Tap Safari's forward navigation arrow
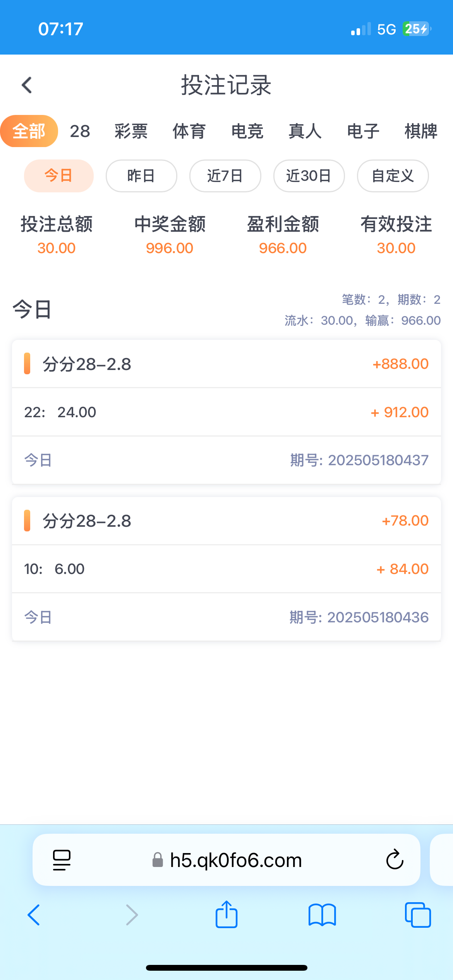The width and height of the screenshot is (453, 980). [132, 915]
